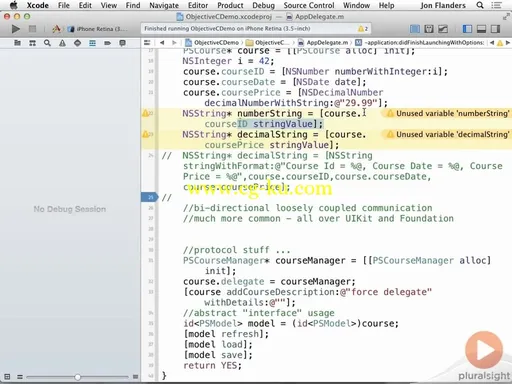Enter full screen with the window's arrows icon

coord(506,16)
